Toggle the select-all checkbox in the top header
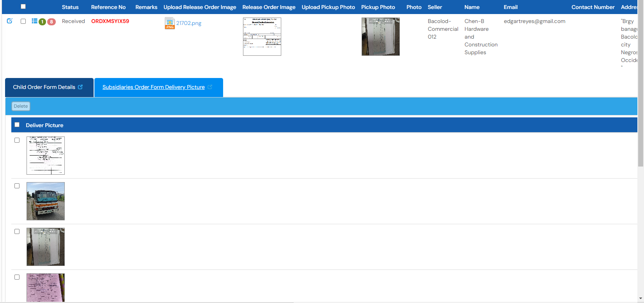The height and width of the screenshot is (303, 644). coord(23,7)
